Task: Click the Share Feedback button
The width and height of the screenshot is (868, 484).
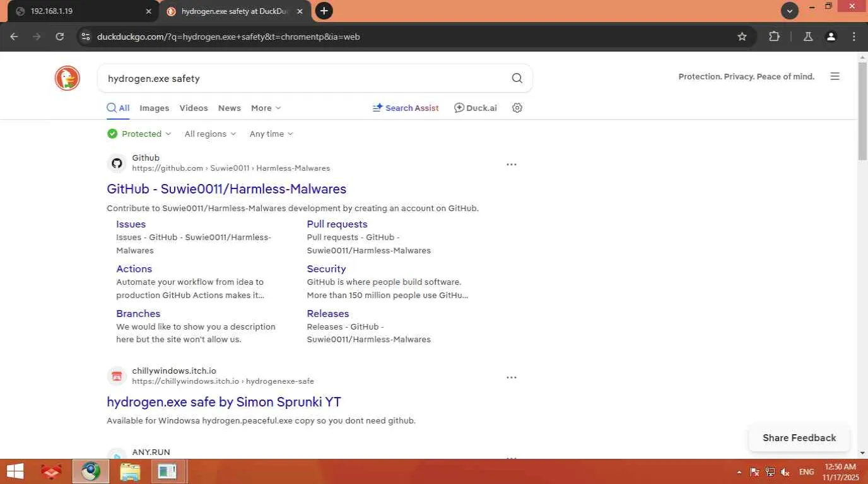Action: tap(799, 438)
